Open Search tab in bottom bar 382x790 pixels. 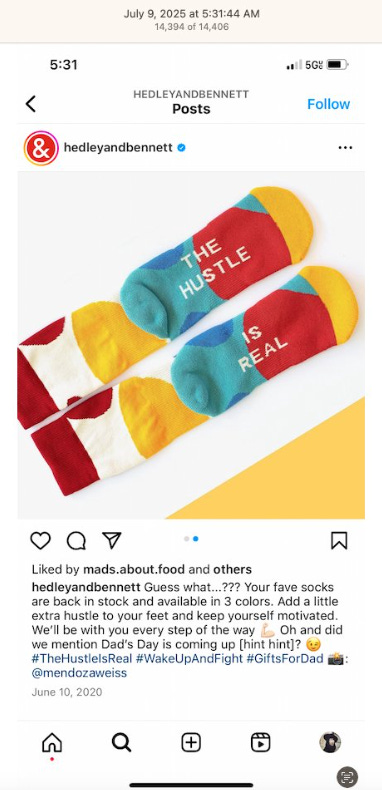pos(121,742)
